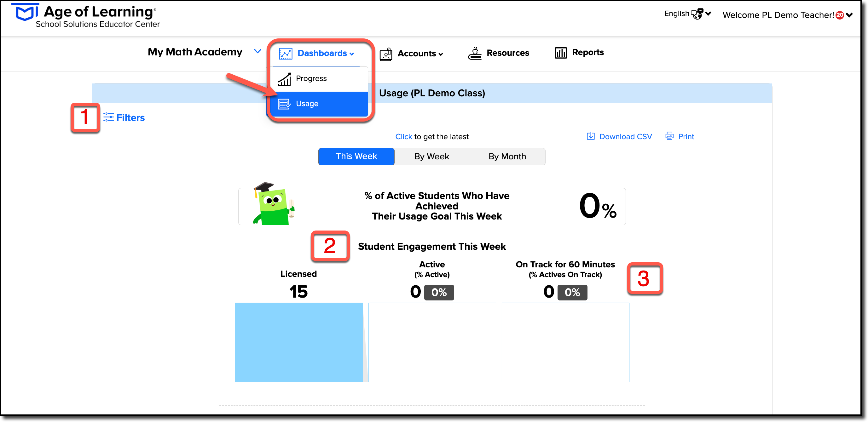
Task: Click the green mascot character graphic
Action: pyautogui.click(x=274, y=203)
